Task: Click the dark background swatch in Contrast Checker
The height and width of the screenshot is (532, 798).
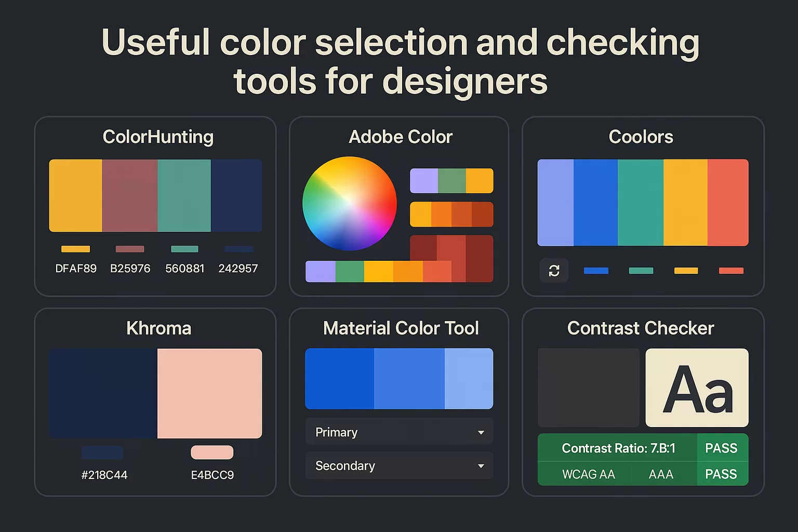Action: pos(589,388)
